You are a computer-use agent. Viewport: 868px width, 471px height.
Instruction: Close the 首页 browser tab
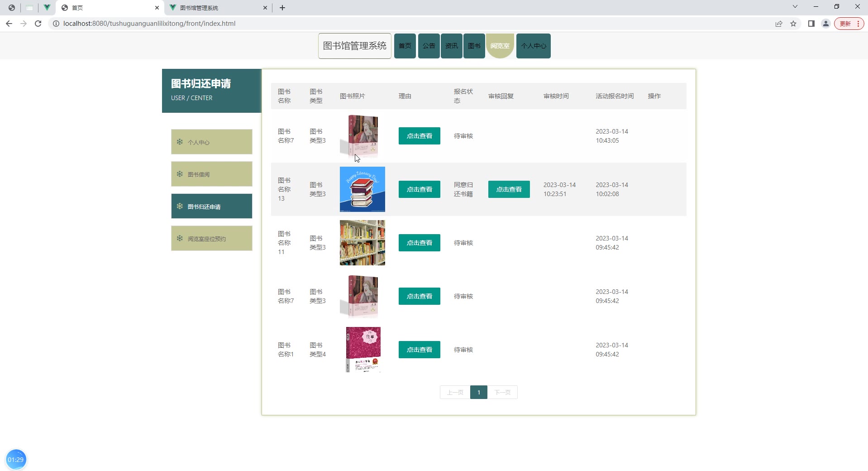pos(157,8)
